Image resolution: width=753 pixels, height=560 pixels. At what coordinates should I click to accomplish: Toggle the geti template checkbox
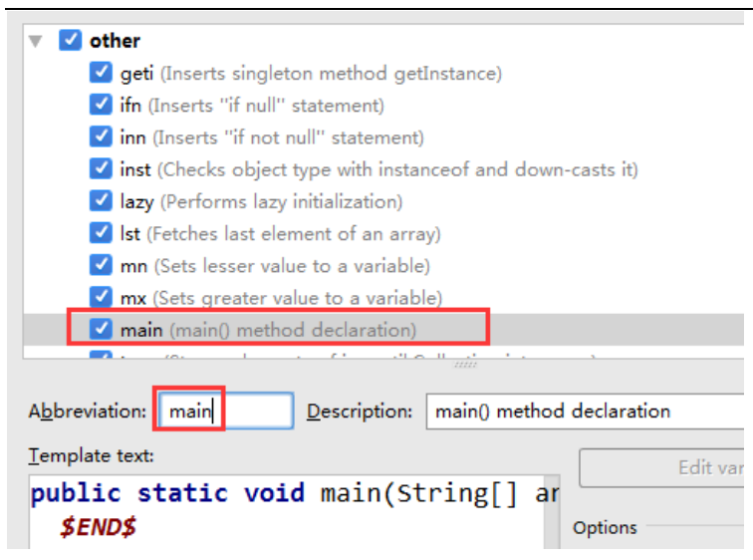(101, 73)
